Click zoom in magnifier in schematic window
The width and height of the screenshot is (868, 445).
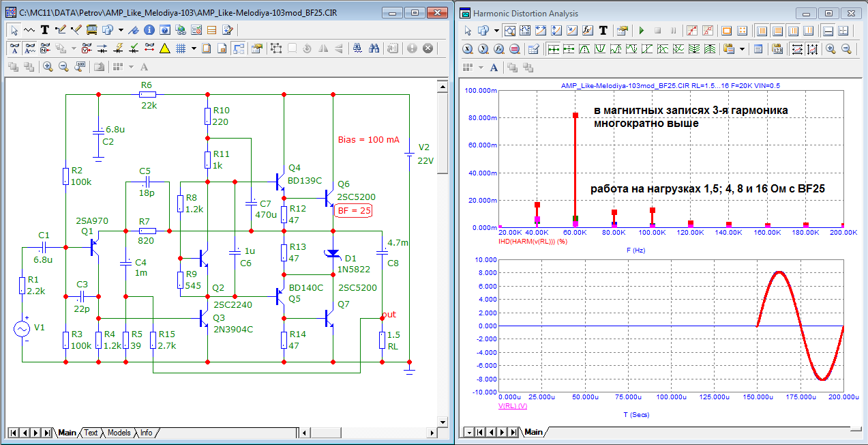(x=48, y=67)
